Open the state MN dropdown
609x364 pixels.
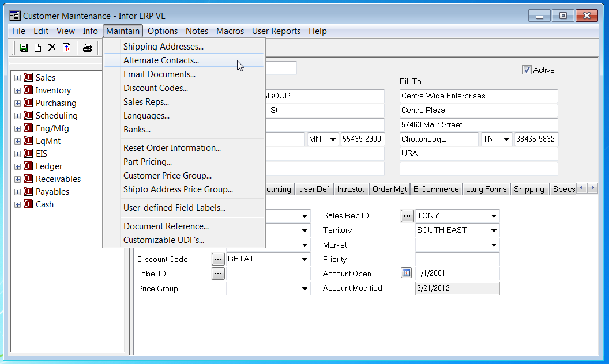point(333,139)
